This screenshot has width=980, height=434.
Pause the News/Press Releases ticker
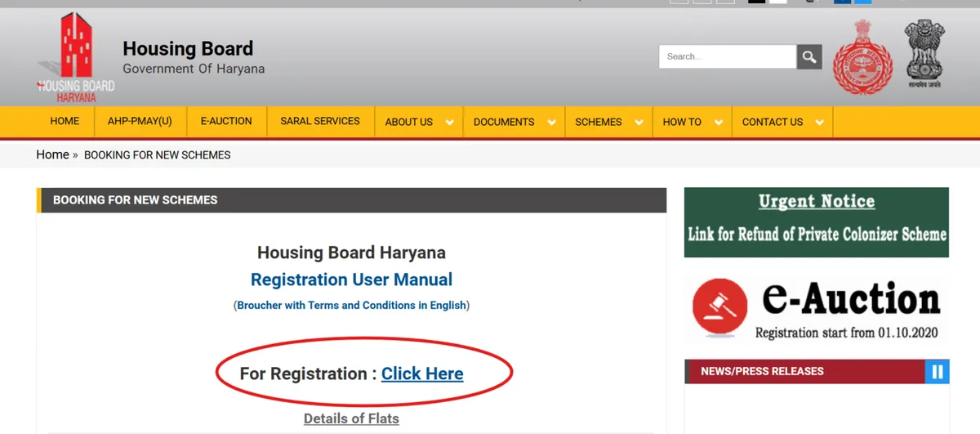coord(938,372)
